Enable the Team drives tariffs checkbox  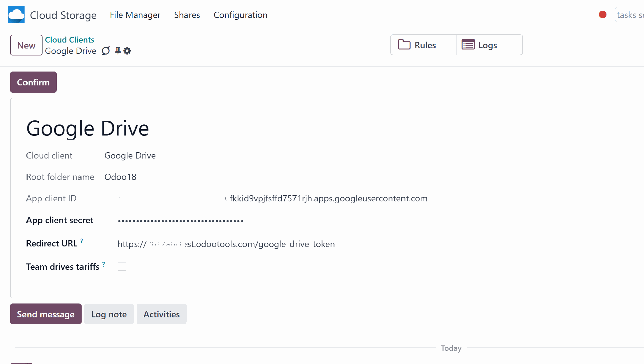pos(122,266)
